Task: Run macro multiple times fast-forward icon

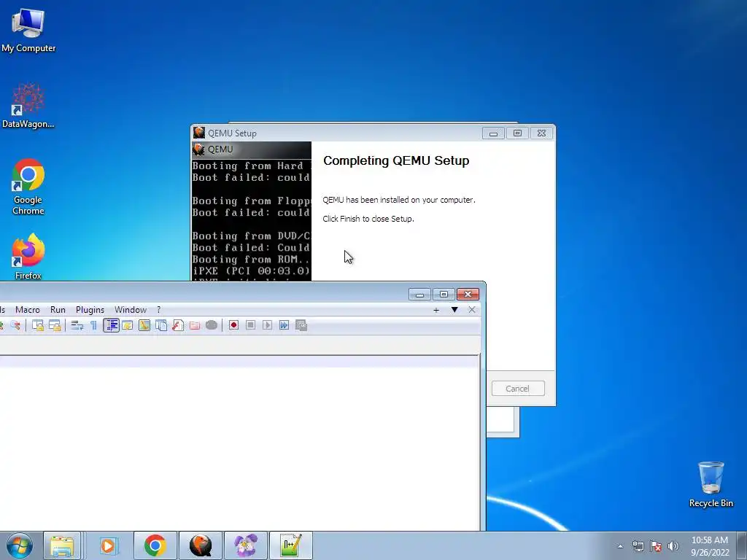Action: (x=284, y=325)
